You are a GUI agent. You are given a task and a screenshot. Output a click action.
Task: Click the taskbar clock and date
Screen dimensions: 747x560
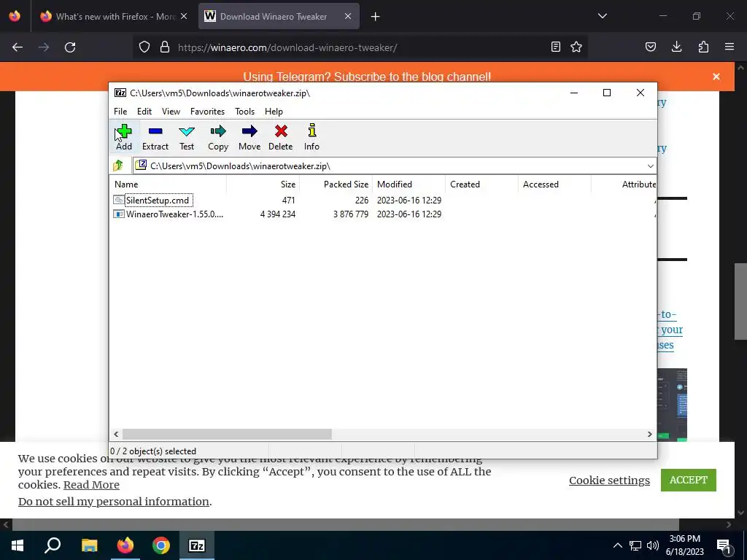[x=684, y=545]
